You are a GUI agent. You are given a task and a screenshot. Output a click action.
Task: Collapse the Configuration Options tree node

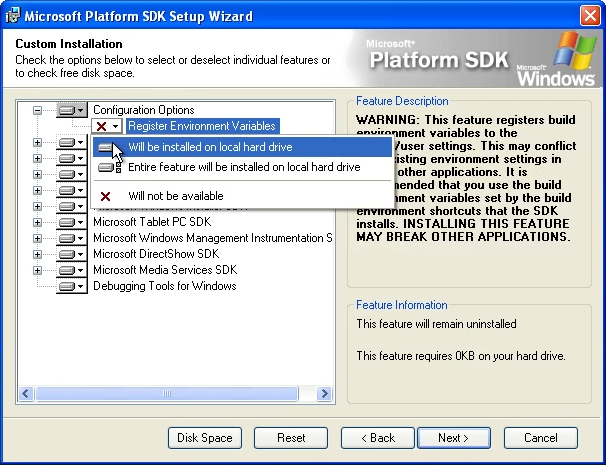38,110
